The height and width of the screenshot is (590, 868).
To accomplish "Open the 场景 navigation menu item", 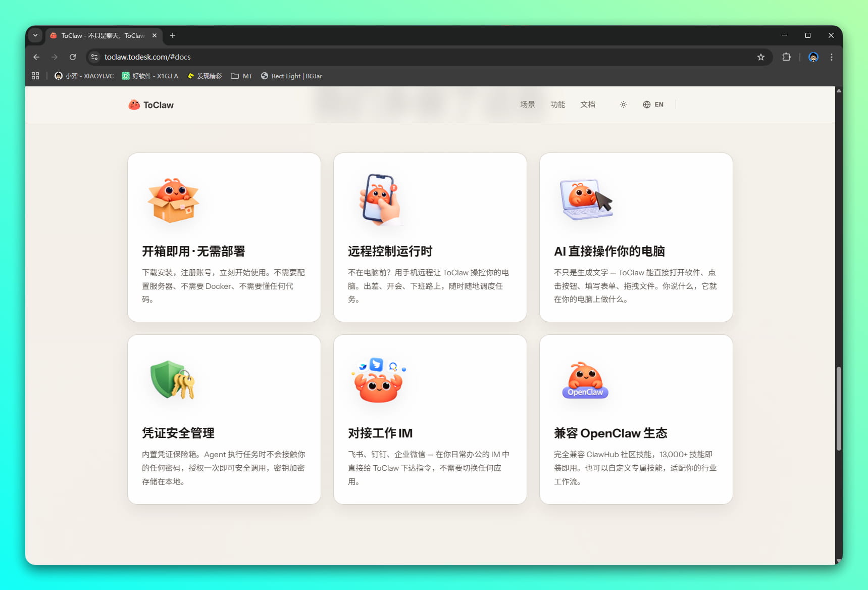I will pyautogui.click(x=527, y=105).
